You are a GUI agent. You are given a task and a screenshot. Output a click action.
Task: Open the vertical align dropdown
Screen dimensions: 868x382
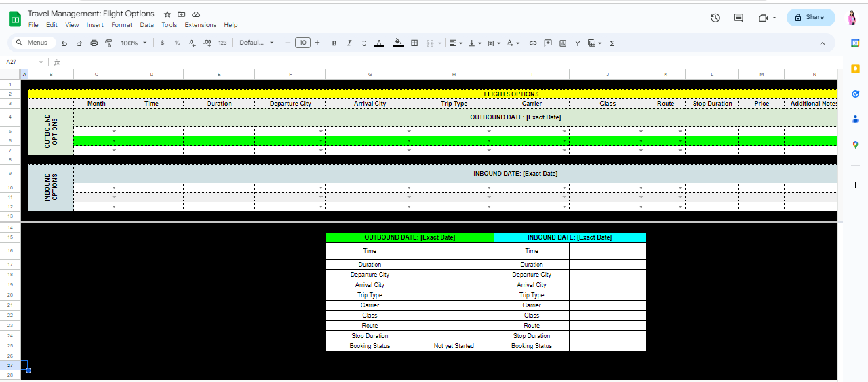pyautogui.click(x=475, y=43)
